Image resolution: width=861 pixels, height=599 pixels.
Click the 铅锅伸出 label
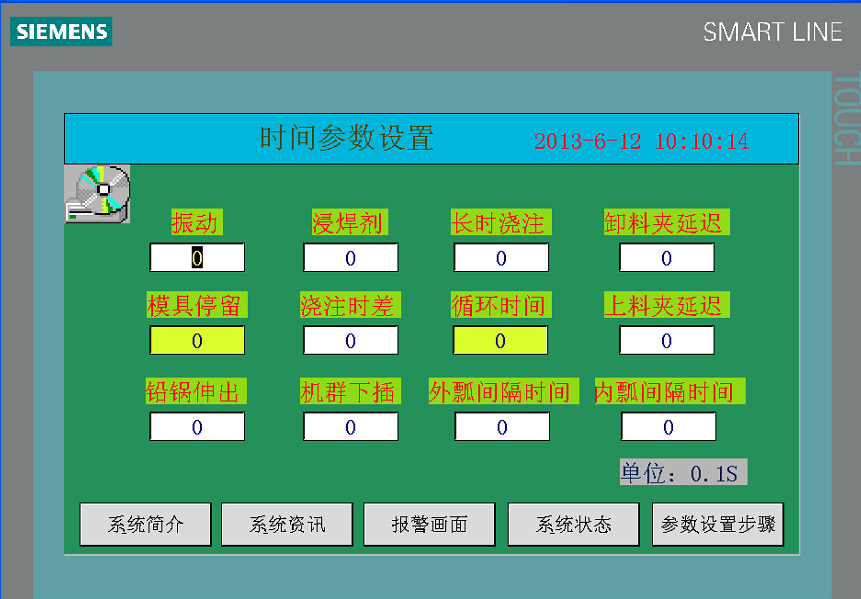[x=196, y=391]
